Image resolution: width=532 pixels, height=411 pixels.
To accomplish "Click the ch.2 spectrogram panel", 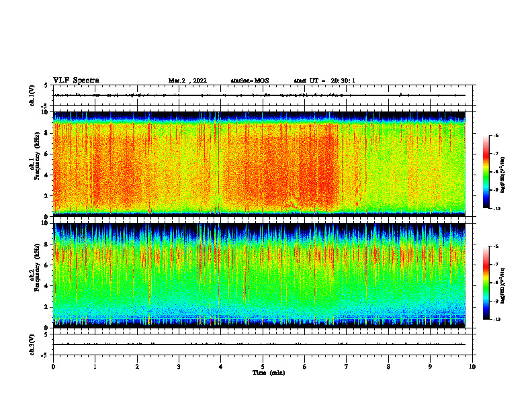I will click(259, 275).
